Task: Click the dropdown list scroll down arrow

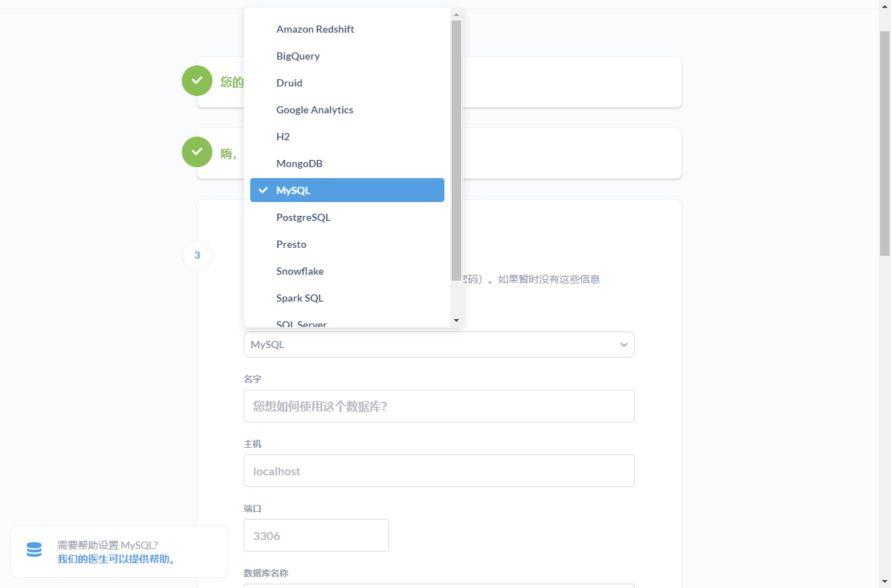Action: point(456,320)
